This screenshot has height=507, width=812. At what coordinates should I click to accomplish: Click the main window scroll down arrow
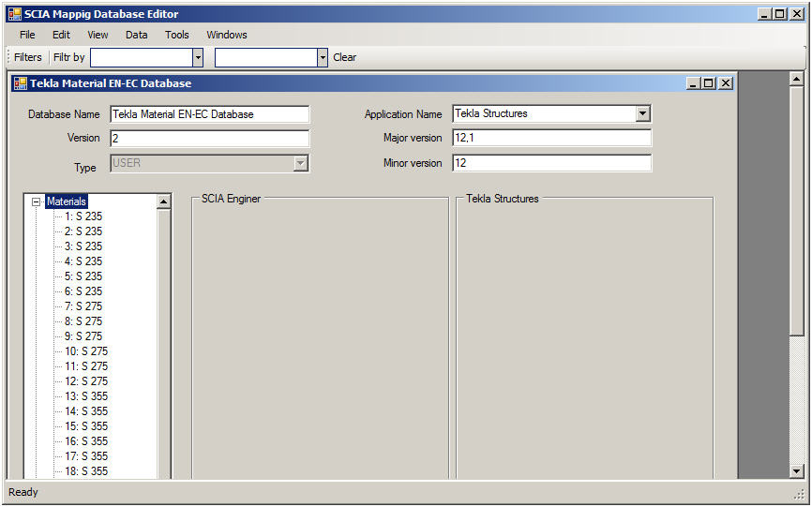tap(797, 470)
